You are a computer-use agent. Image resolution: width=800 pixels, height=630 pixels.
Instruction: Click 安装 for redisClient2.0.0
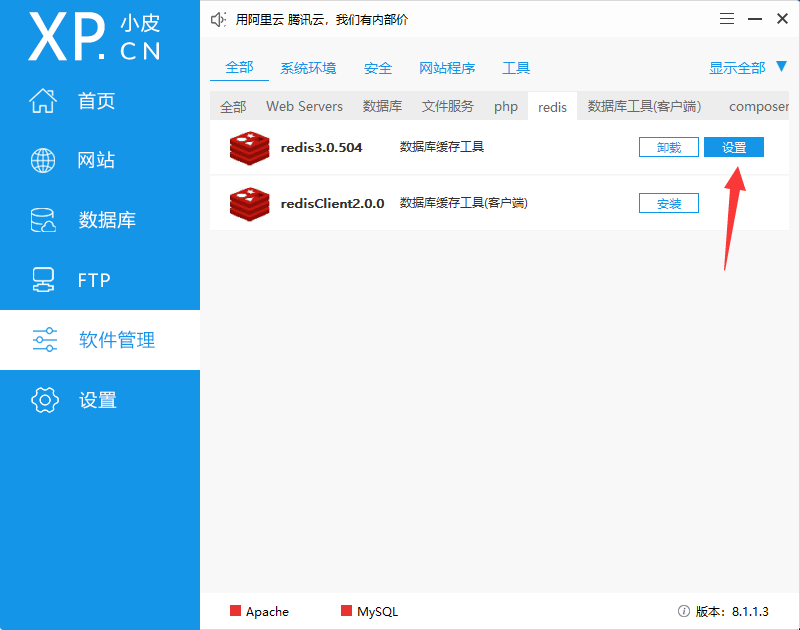(x=669, y=204)
